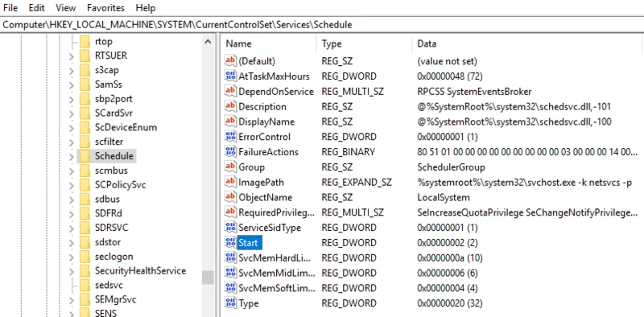Click the folder icon for SamSs key
Image resolution: width=644 pixels, height=317 pixels.
coord(85,84)
